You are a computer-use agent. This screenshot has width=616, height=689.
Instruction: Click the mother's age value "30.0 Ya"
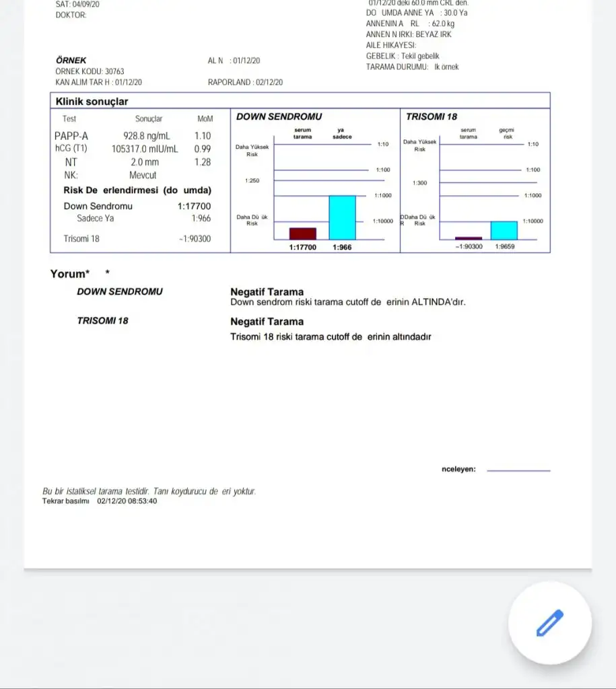[456, 13]
